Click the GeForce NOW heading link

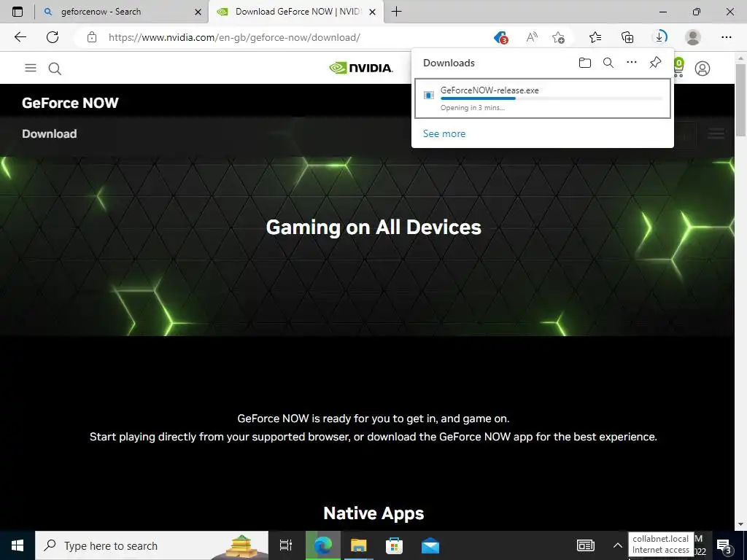point(70,103)
